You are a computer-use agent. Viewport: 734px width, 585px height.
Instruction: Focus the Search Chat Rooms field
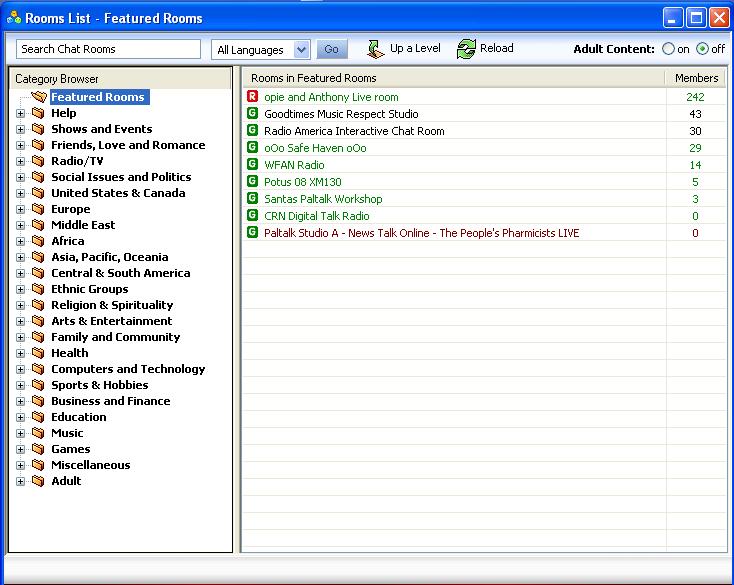pyautogui.click(x=108, y=49)
